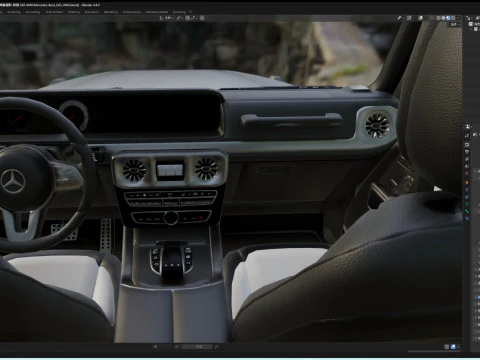Open the World properties tab
Screen dimensions: 480x360
click(467, 173)
